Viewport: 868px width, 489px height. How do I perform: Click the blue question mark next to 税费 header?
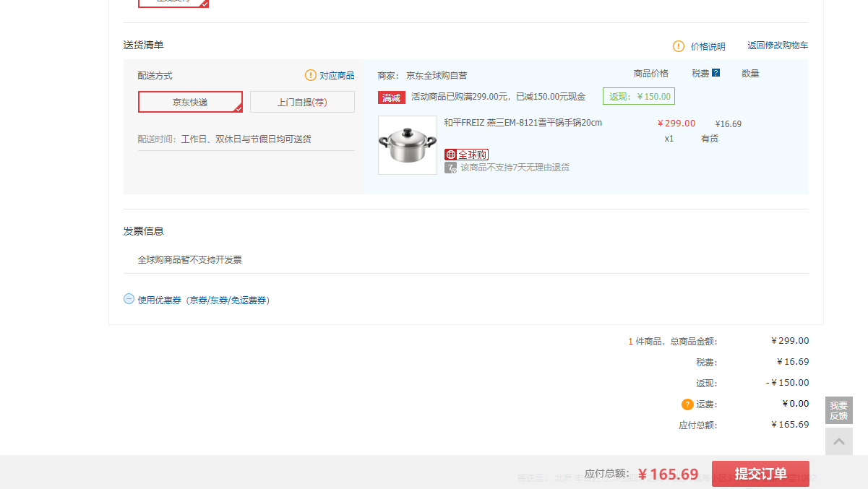(x=716, y=73)
